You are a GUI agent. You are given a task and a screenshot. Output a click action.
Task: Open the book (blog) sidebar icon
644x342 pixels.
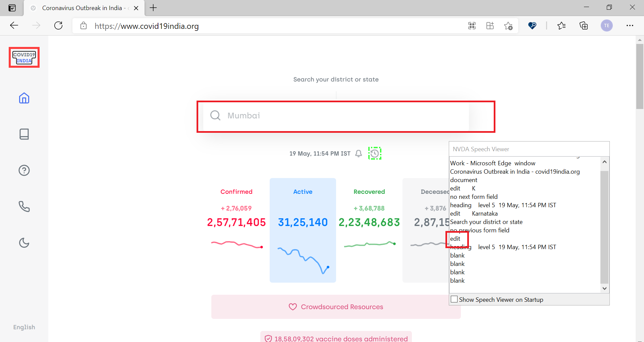pyautogui.click(x=24, y=134)
